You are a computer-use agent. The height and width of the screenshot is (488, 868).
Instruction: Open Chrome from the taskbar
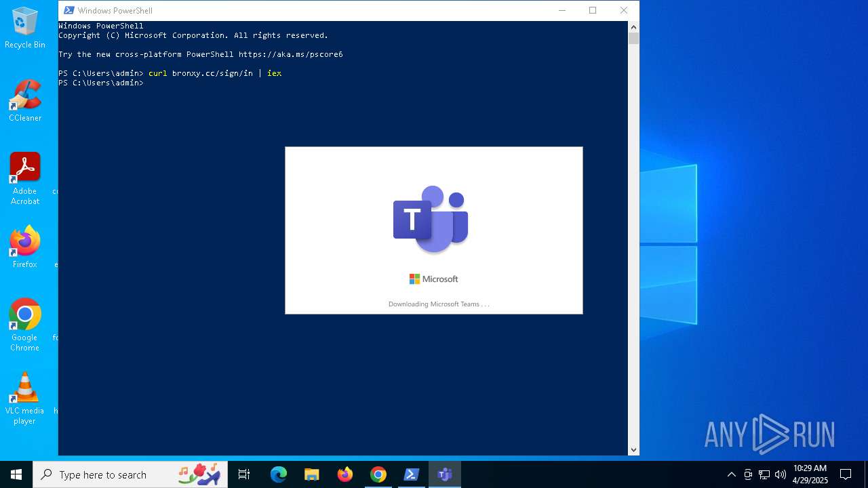[378, 474]
